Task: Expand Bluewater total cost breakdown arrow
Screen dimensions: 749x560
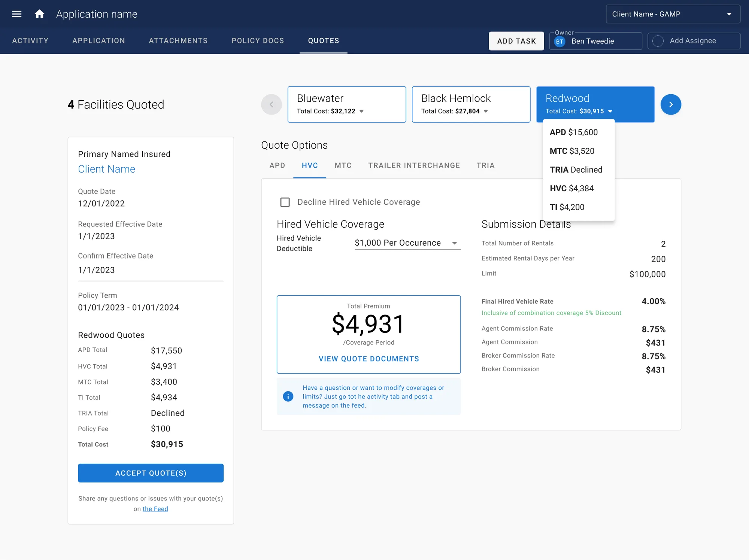Action: coord(361,111)
